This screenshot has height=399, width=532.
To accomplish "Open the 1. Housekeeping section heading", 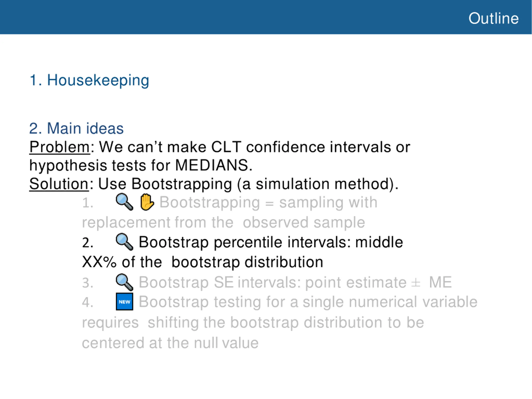I will [x=89, y=80].
